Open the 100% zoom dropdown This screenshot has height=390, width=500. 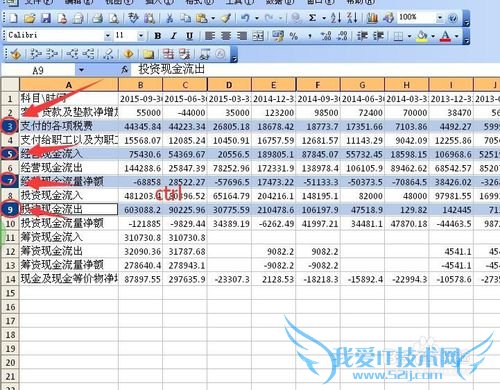[440, 18]
